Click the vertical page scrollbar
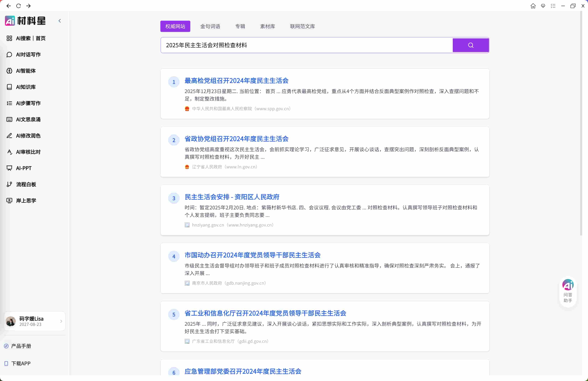Viewport: 588px width, 381px height. click(x=581, y=124)
